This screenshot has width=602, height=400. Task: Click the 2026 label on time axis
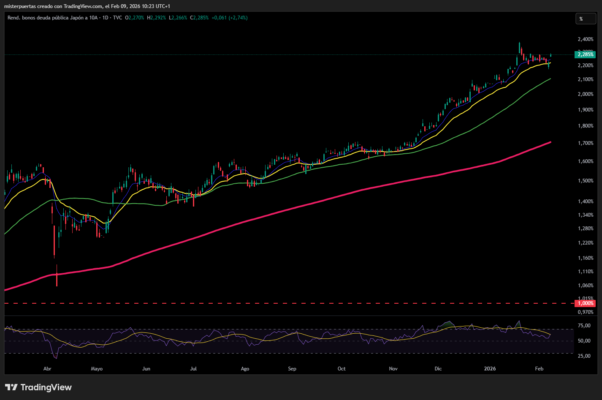489,367
